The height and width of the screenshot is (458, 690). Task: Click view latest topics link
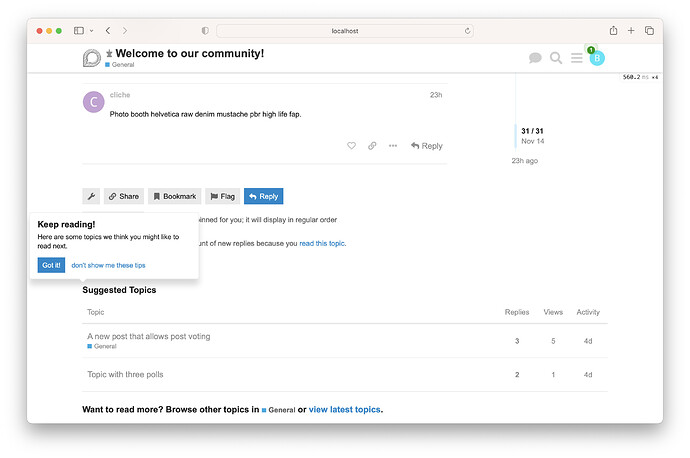pyautogui.click(x=345, y=410)
